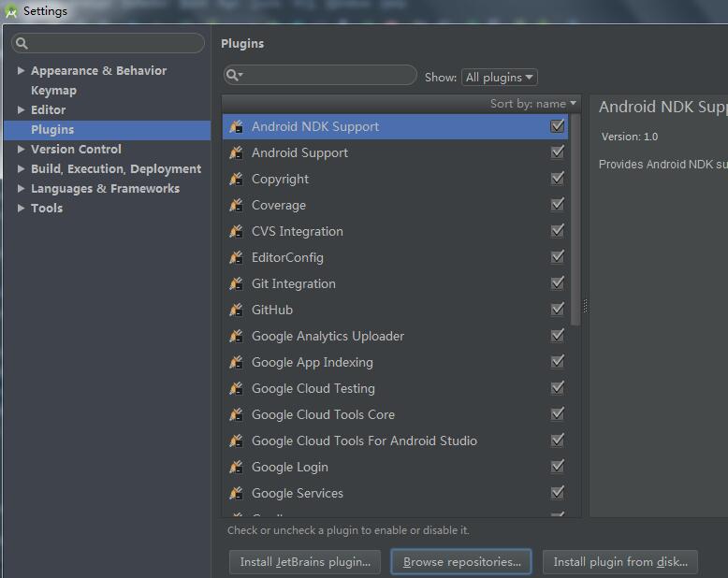This screenshot has width=728, height=578.
Task: Focus the settings search field in sidebar
Action: click(x=112, y=43)
